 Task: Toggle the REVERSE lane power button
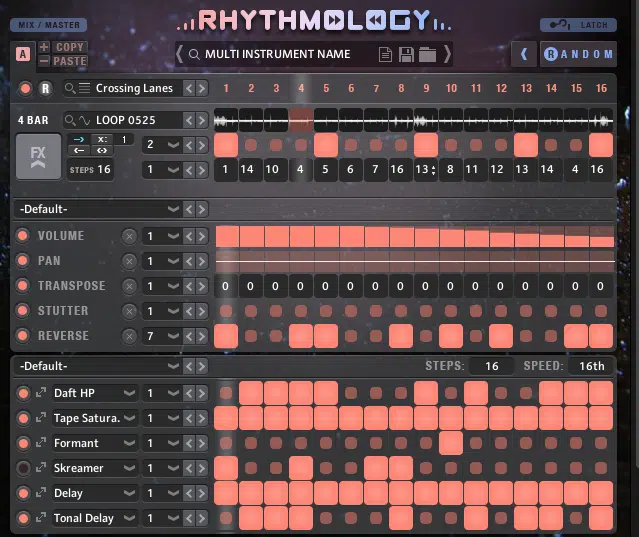coord(23,336)
